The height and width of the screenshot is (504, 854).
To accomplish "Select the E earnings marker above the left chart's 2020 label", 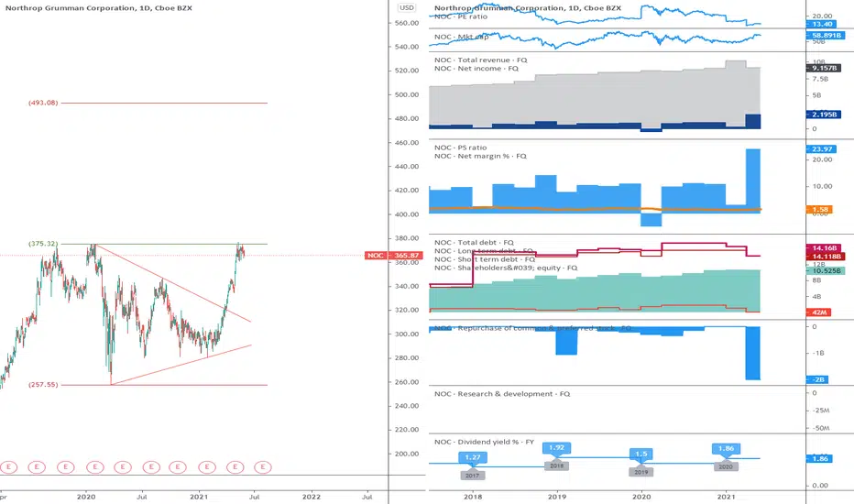I will [x=94, y=467].
